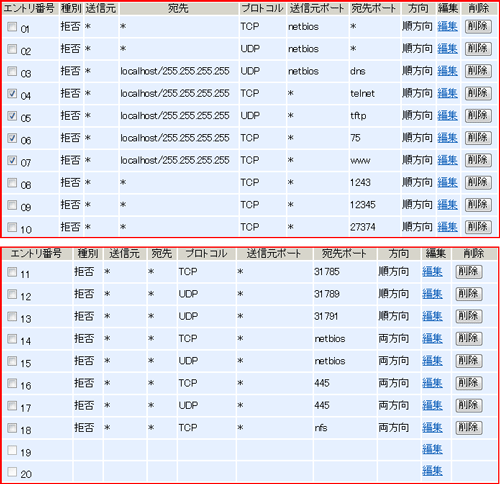Click 編集 link for nfs entry 18

pyautogui.click(x=432, y=428)
